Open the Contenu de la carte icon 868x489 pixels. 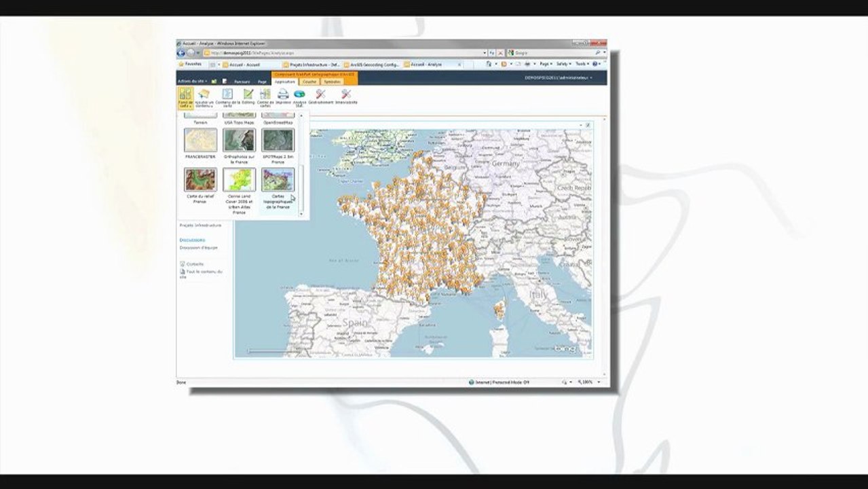[227, 98]
